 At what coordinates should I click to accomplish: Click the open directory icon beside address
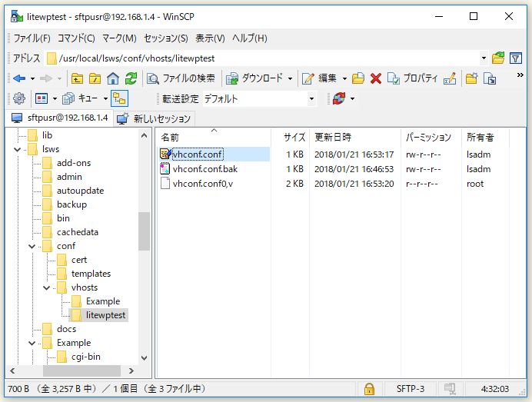click(x=498, y=58)
